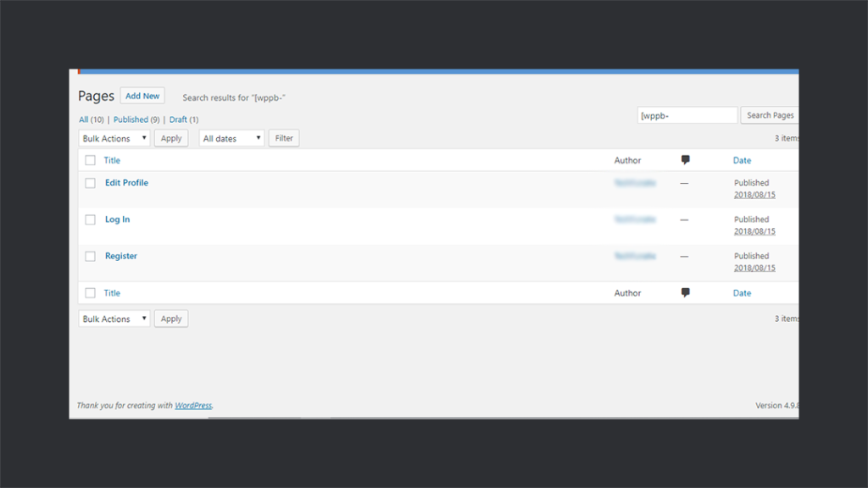Screen dimensions: 868x488
Task: Open the Bulk Actions dropdown
Action: click(x=114, y=137)
